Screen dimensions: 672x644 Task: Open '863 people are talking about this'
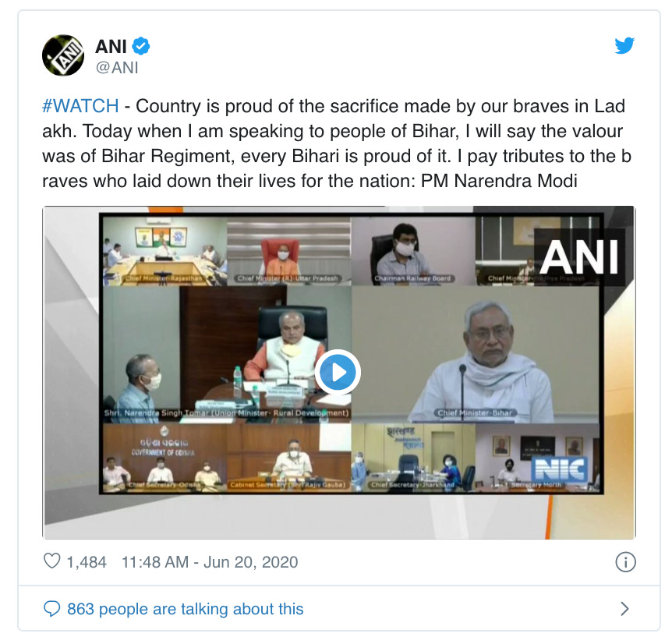(185, 609)
